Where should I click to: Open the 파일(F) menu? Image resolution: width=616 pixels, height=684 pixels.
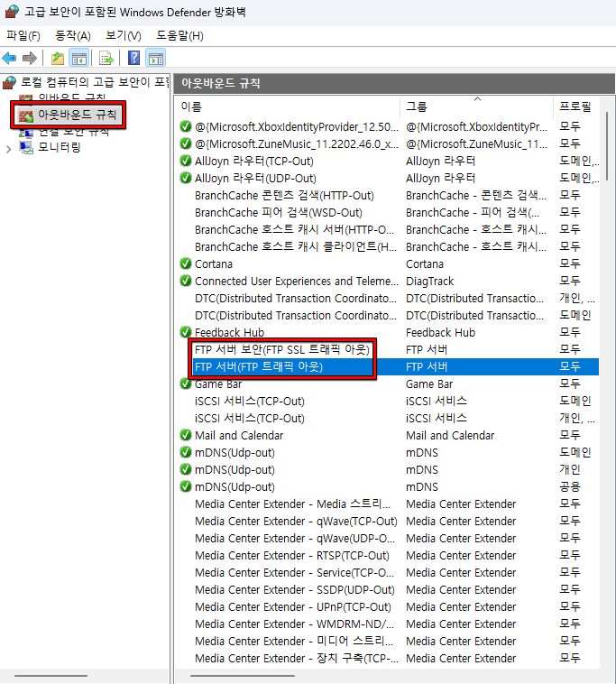(x=23, y=36)
